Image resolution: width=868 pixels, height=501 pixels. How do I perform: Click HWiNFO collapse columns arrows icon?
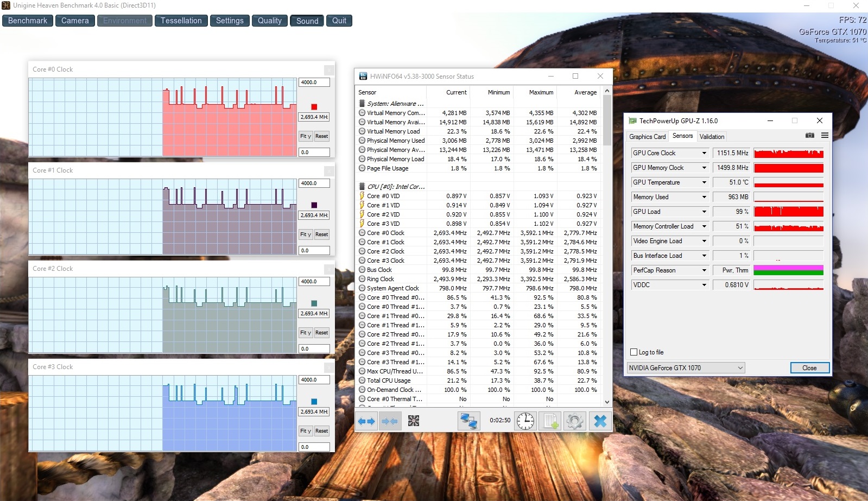coord(389,421)
